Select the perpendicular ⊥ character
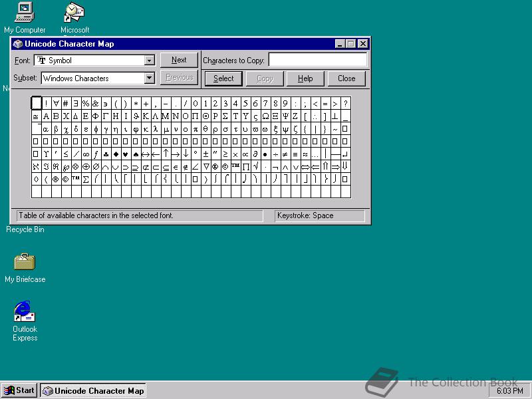532x399 pixels. 335,116
